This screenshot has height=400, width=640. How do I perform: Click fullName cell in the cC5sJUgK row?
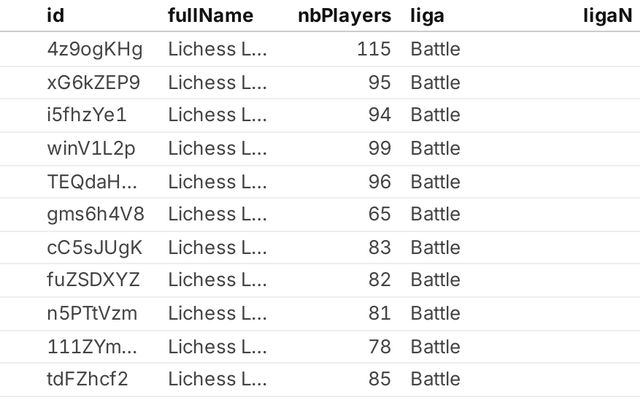click(x=217, y=247)
